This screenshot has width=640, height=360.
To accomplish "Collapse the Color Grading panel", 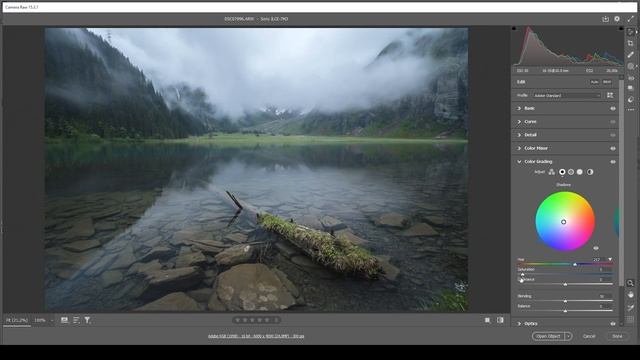I will click(519, 162).
